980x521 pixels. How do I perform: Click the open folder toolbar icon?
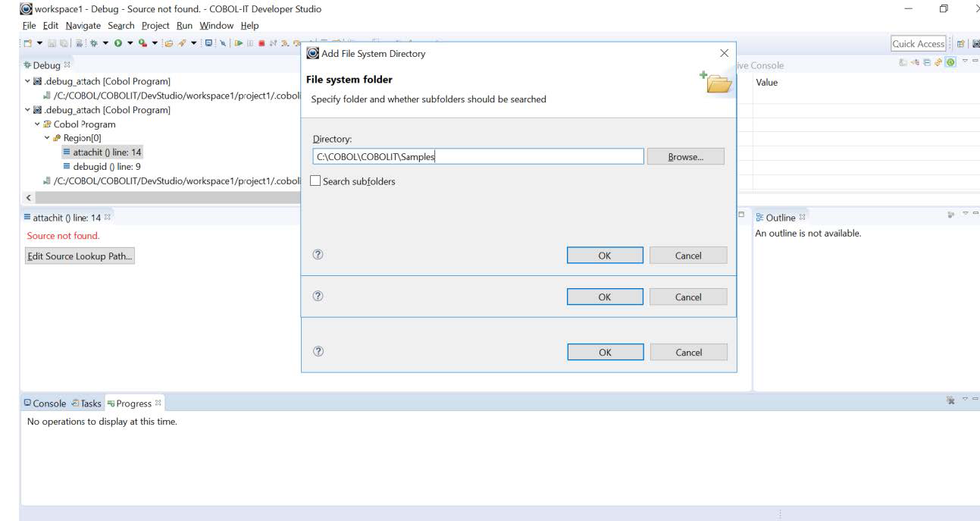[x=168, y=43]
